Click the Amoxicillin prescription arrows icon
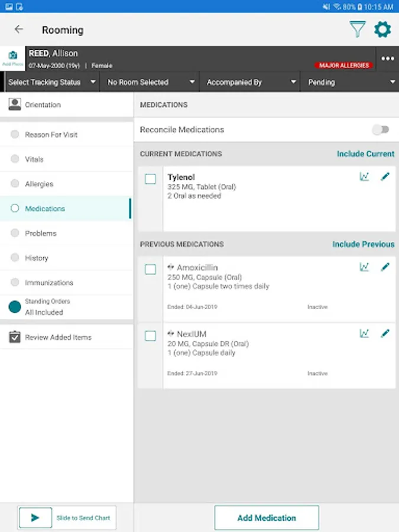 point(171,267)
